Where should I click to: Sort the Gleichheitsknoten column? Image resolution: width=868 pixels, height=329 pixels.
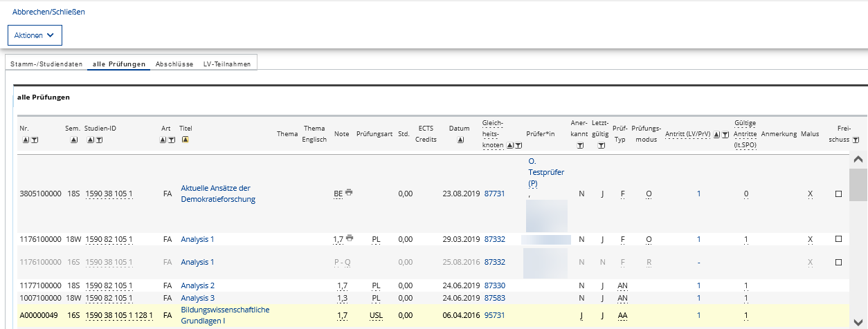(510, 146)
